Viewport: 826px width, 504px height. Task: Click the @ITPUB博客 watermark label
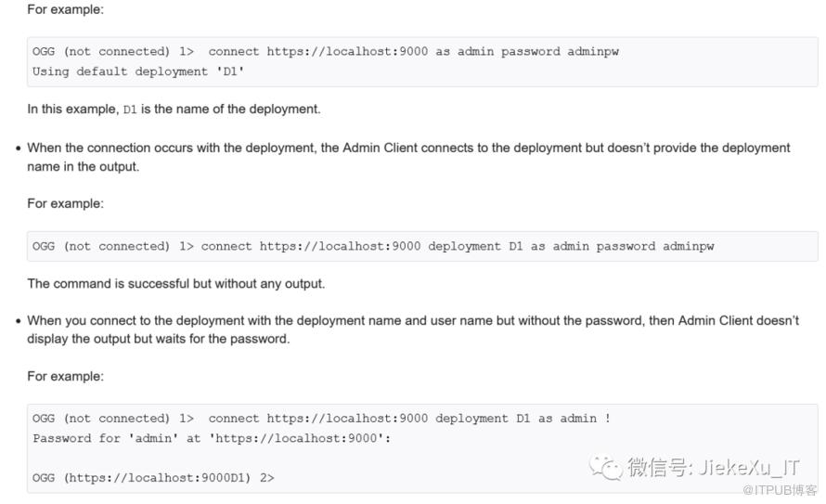tap(781, 489)
